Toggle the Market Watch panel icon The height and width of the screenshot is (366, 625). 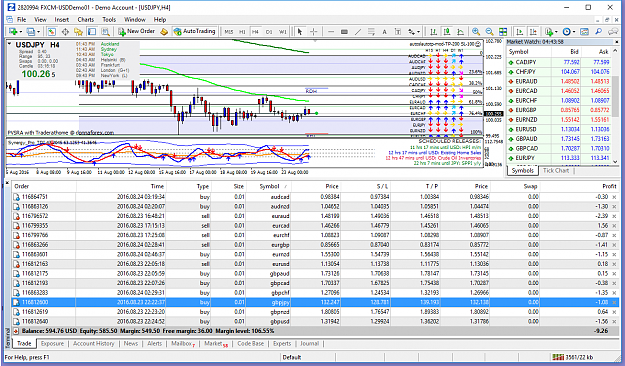(51, 31)
